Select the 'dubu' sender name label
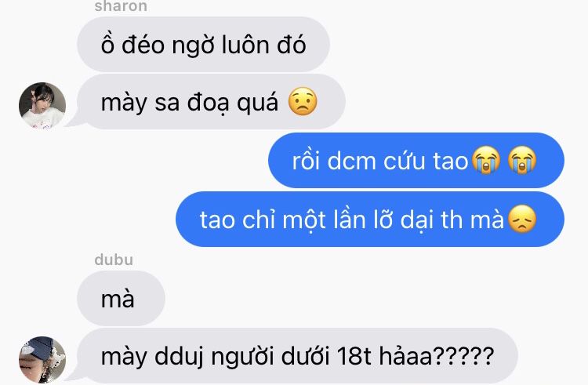 [x=114, y=260]
